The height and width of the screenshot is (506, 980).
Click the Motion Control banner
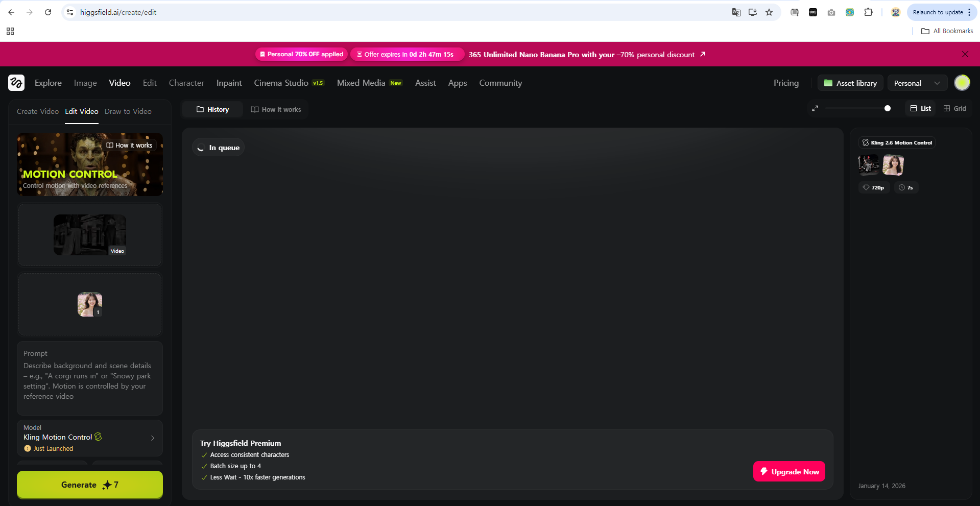pos(90,164)
